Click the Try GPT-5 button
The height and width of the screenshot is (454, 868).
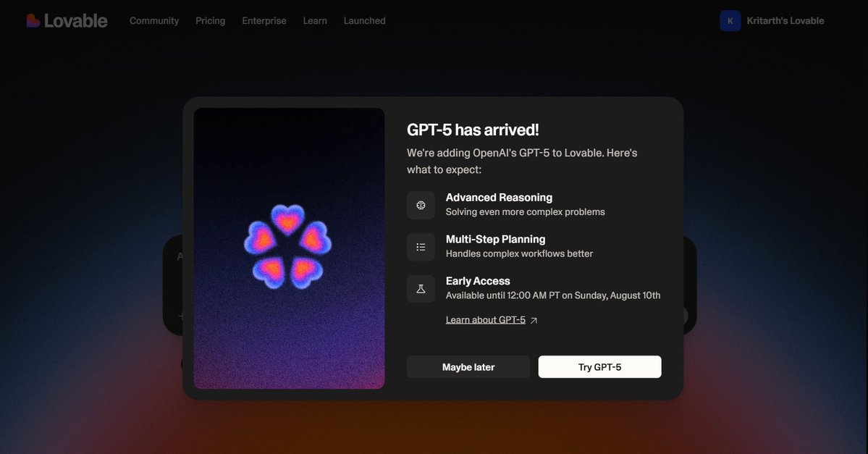click(599, 367)
